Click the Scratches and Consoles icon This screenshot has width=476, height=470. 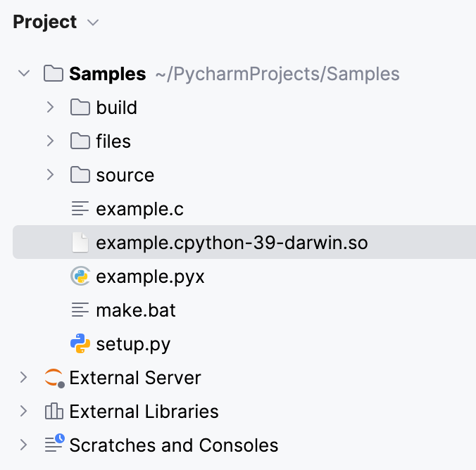54,445
